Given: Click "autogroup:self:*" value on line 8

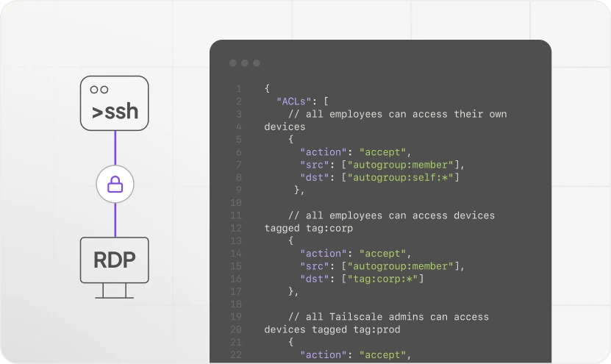Looking at the screenshot, I should 400,177.
